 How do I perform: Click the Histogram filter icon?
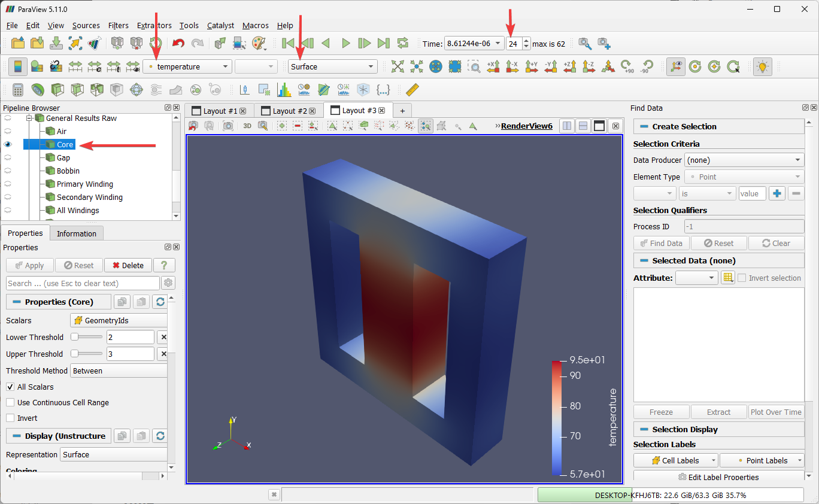click(284, 90)
